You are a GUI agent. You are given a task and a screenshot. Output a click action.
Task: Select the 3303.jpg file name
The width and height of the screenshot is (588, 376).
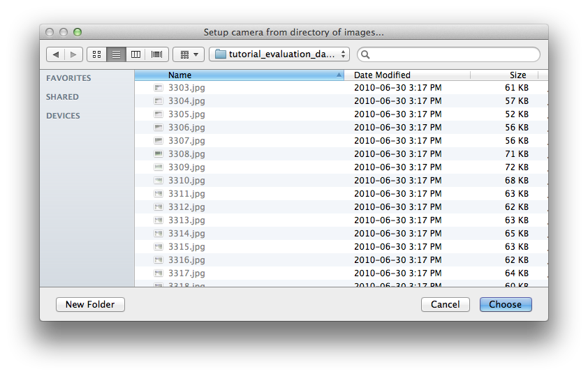point(186,88)
